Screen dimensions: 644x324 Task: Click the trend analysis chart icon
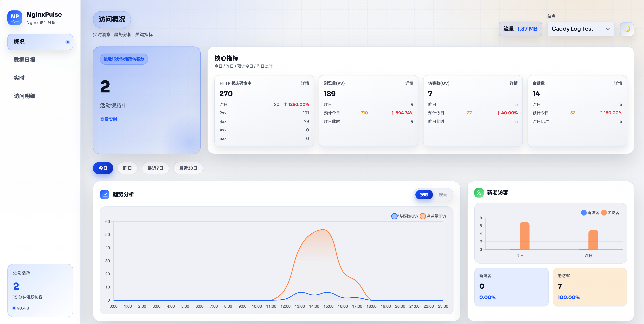pos(105,194)
